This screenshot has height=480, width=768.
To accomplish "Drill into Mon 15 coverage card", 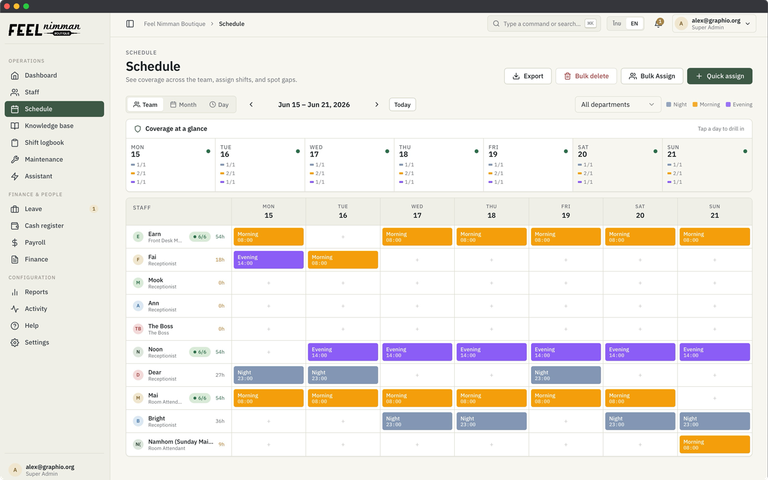I will [170, 165].
